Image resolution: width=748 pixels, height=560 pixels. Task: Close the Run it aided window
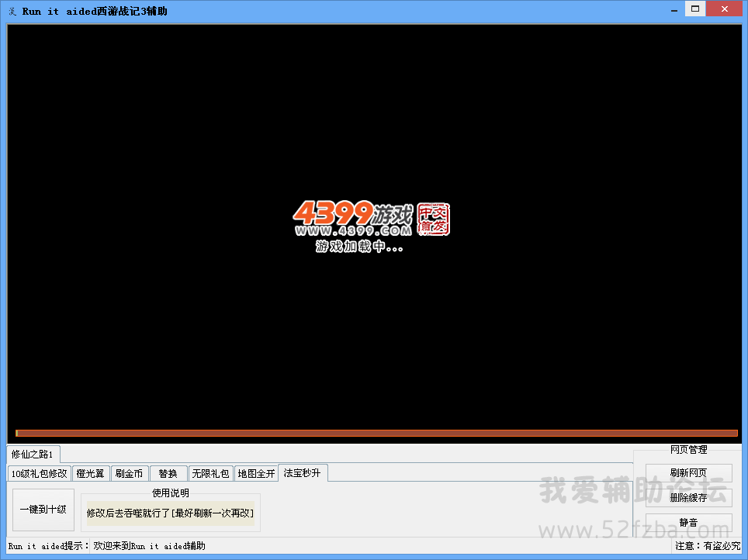coord(724,9)
